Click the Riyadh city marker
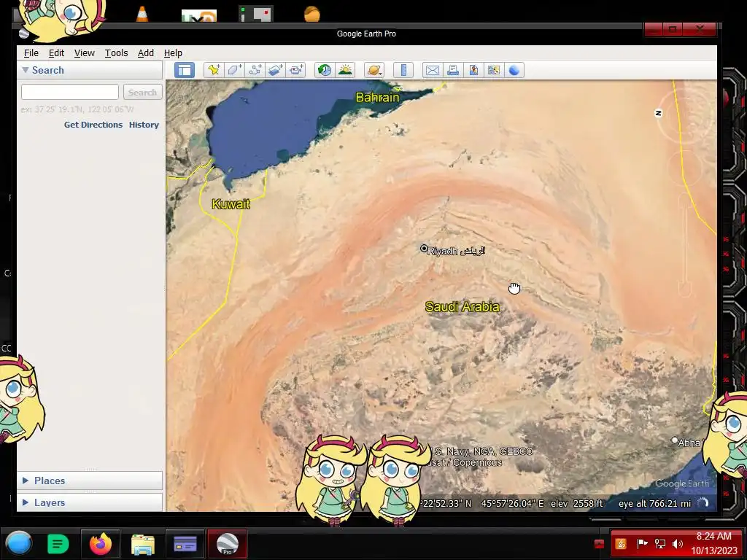This screenshot has width=747, height=560. (424, 249)
